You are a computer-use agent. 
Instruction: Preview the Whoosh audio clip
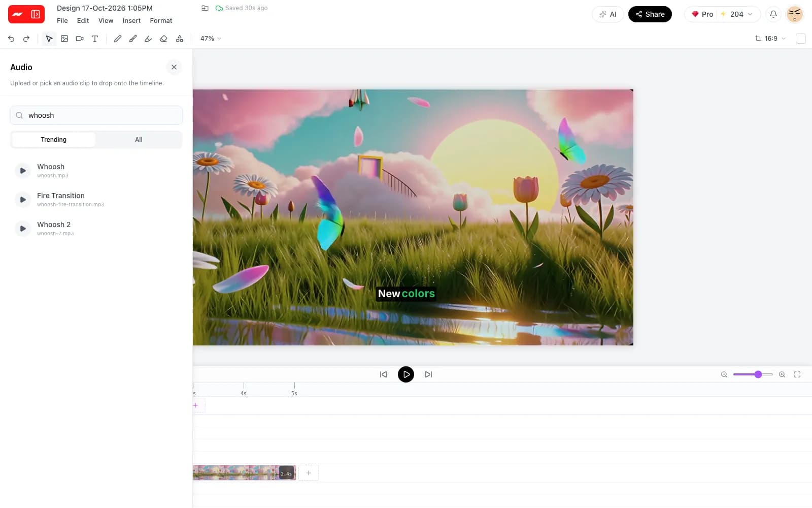tap(23, 171)
